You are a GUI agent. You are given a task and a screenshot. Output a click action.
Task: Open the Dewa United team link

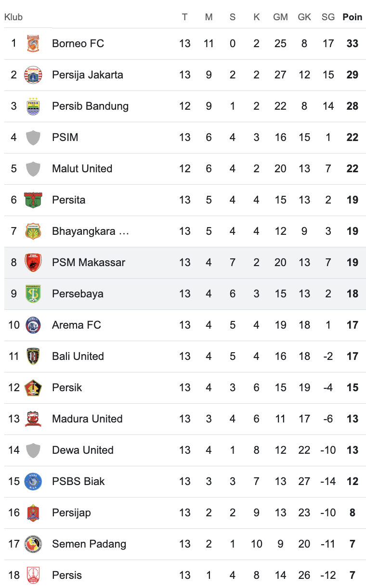point(83,450)
